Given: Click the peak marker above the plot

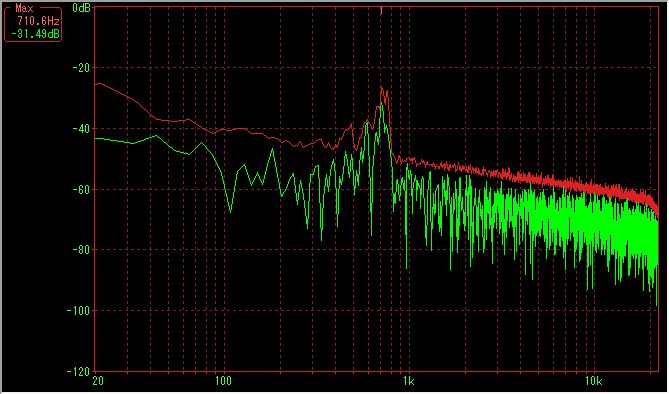Looking at the screenshot, I should pos(381,11).
